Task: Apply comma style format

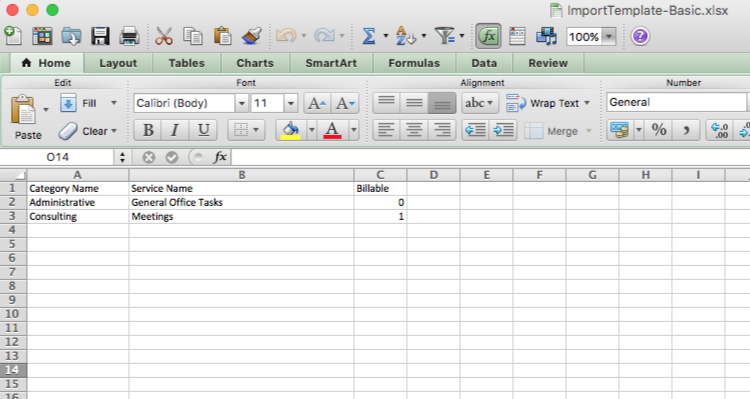Action: 686,130
